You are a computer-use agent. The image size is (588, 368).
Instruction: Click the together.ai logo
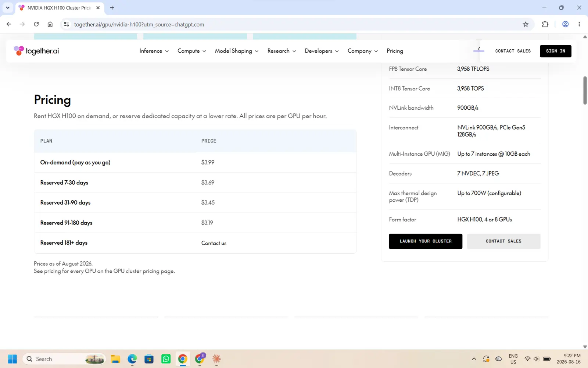pos(36,51)
